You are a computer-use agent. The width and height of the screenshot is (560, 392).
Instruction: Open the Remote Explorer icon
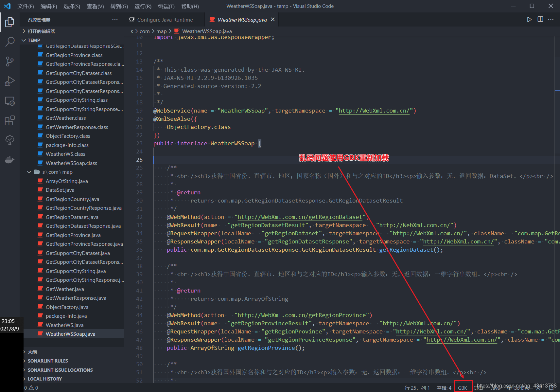[x=9, y=101]
